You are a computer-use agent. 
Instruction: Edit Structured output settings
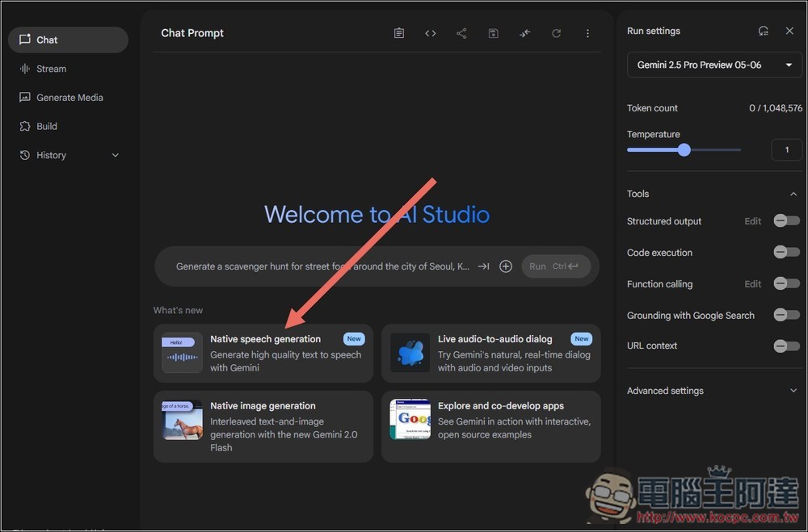(x=752, y=221)
